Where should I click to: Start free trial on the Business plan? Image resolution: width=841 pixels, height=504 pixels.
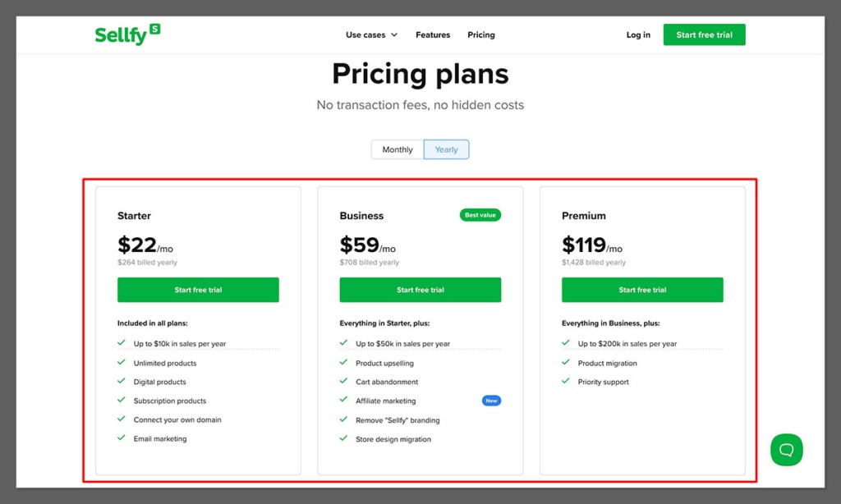(420, 290)
